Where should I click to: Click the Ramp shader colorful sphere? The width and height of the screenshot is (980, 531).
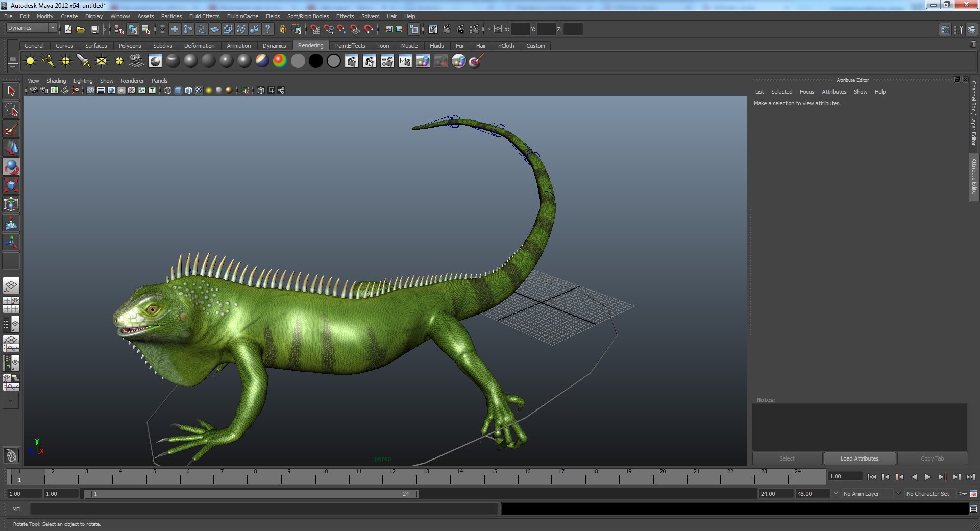point(280,61)
